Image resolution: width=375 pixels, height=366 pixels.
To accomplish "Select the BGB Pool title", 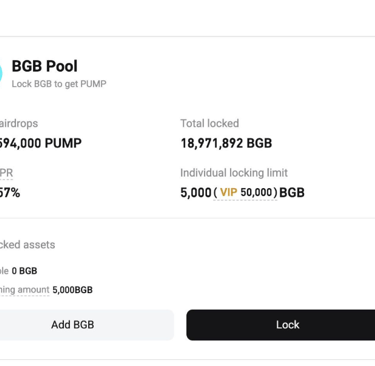I will (45, 66).
